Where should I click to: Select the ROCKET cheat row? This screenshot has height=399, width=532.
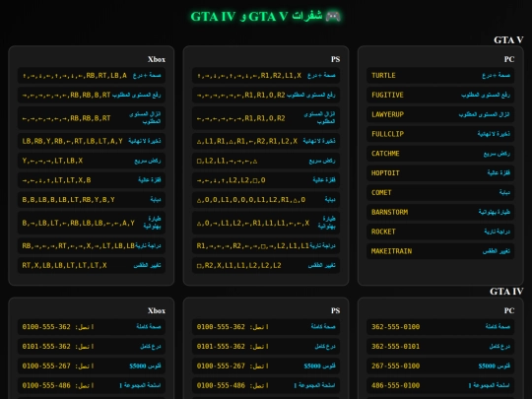pyautogui.click(x=440, y=232)
